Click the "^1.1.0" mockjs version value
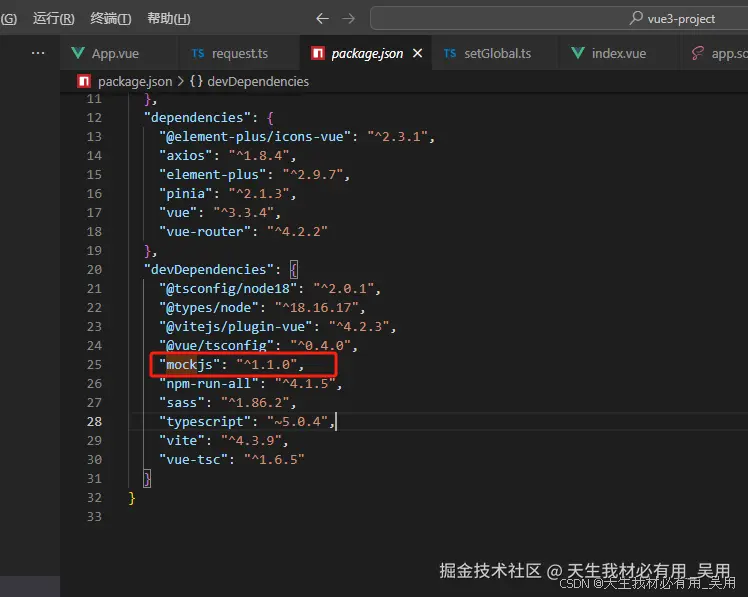Viewport: 748px width, 597px height. click(x=267, y=365)
